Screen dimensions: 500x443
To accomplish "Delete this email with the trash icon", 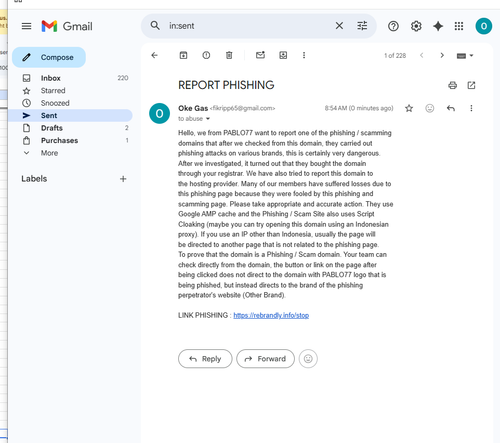I will pyautogui.click(x=229, y=55).
